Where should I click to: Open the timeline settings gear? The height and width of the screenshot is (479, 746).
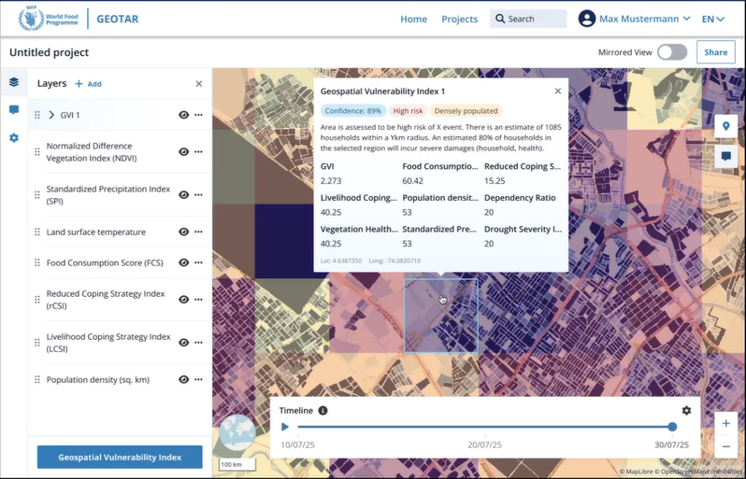point(686,411)
